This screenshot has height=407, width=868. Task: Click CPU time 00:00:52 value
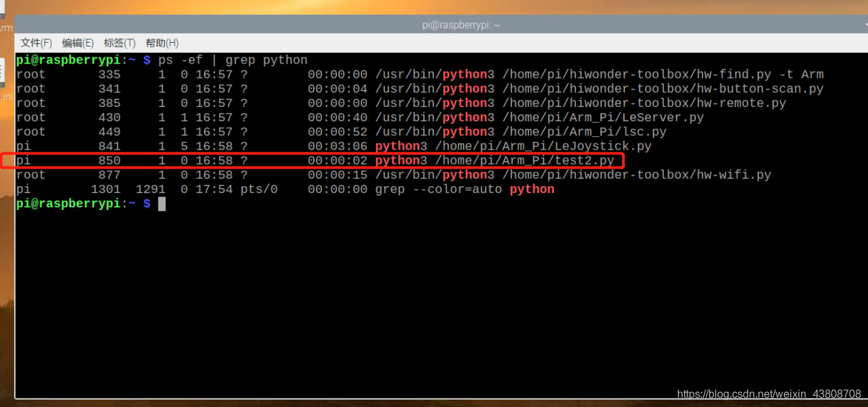(338, 131)
